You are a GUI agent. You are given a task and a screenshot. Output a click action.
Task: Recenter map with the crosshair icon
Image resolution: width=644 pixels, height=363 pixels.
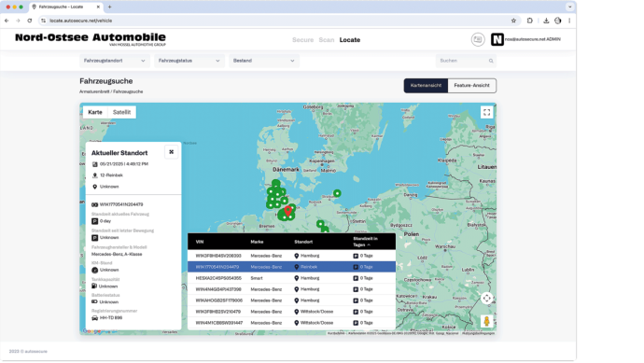(x=486, y=298)
